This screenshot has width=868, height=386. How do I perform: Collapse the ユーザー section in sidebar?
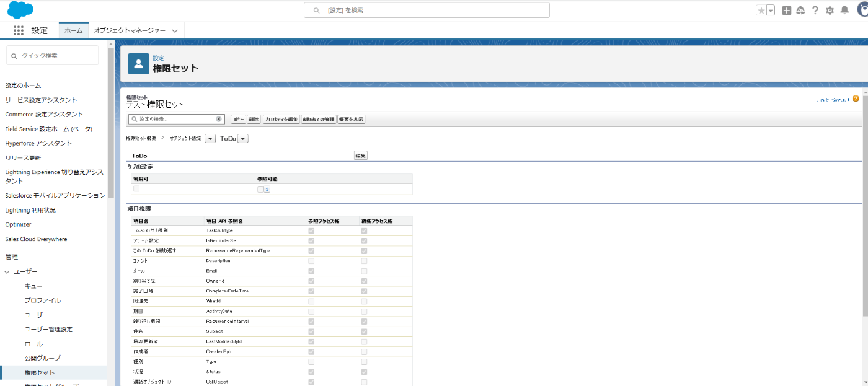(x=7, y=272)
